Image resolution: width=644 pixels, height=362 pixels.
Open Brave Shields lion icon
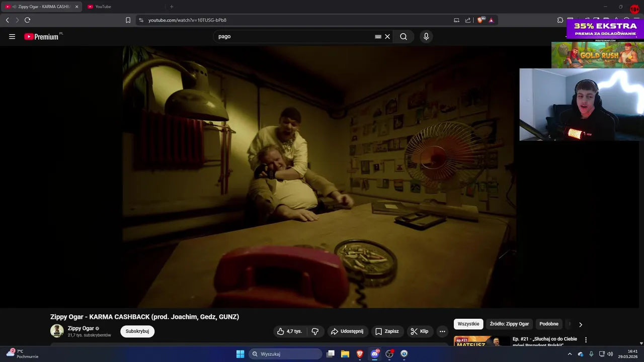coord(481,20)
